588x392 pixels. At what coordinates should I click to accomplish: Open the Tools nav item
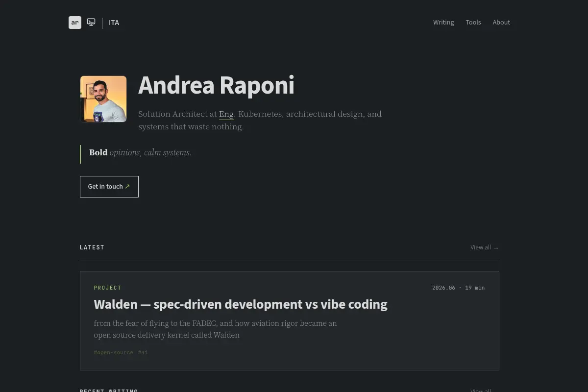pos(473,23)
